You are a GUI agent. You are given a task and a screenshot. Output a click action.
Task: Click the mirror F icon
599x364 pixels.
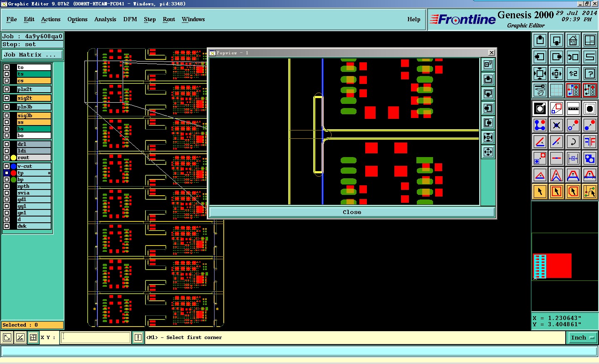[590, 142]
